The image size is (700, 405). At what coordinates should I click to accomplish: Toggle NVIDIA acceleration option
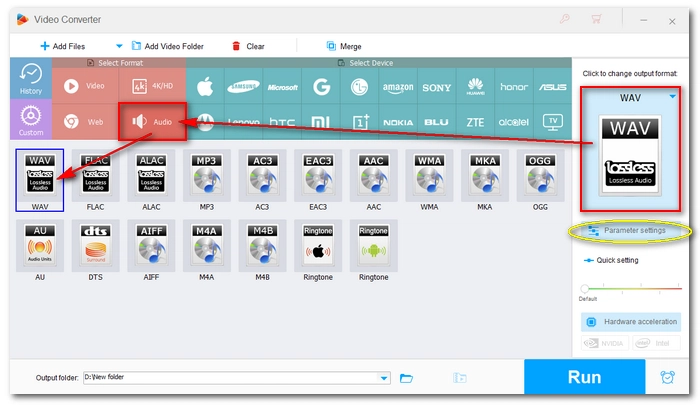(605, 343)
